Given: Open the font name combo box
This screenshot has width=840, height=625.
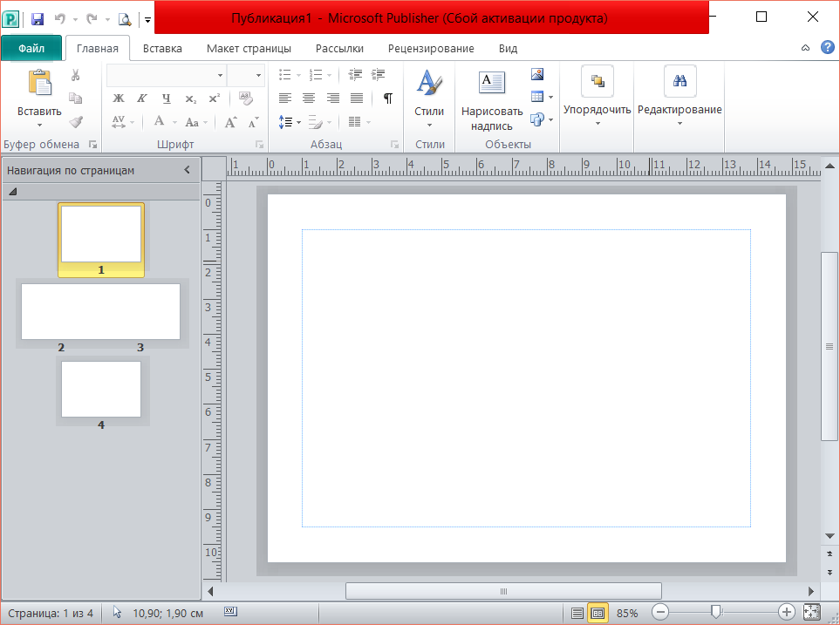Looking at the screenshot, I should point(166,75).
